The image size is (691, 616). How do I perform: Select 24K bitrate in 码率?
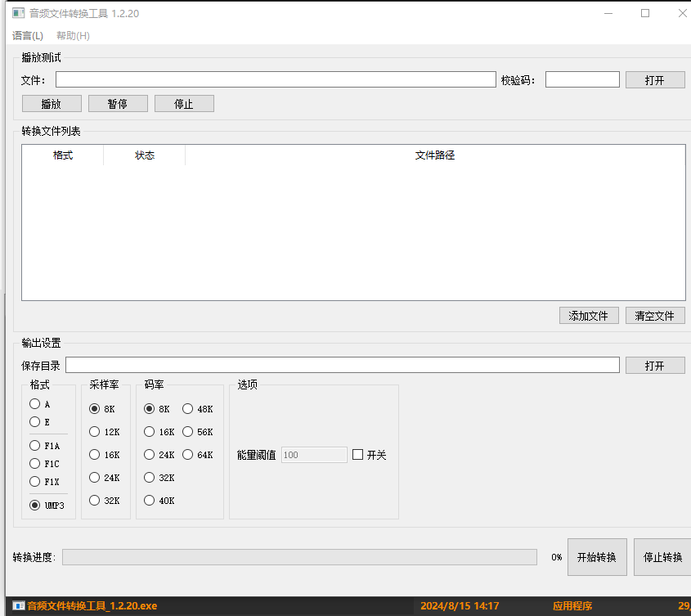(150, 455)
